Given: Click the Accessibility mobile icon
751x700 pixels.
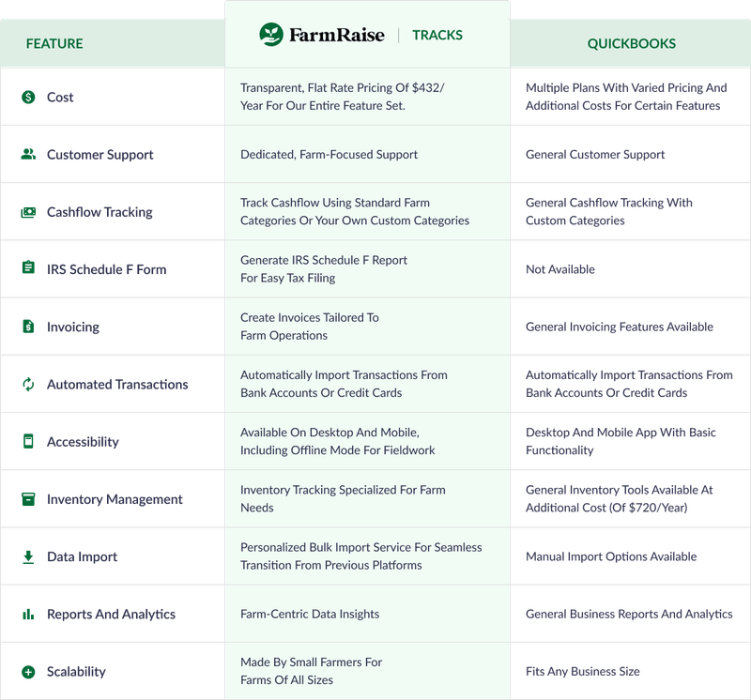Looking at the screenshot, I should click(x=29, y=441).
